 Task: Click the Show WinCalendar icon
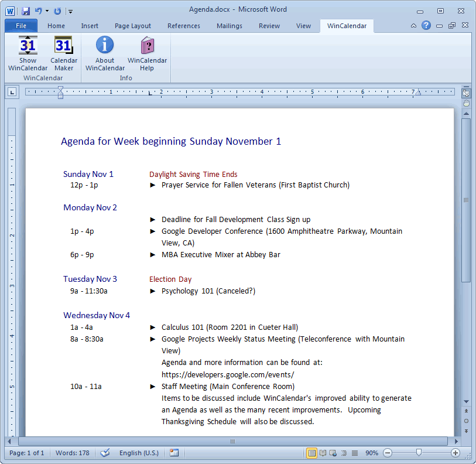pyautogui.click(x=28, y=53)
